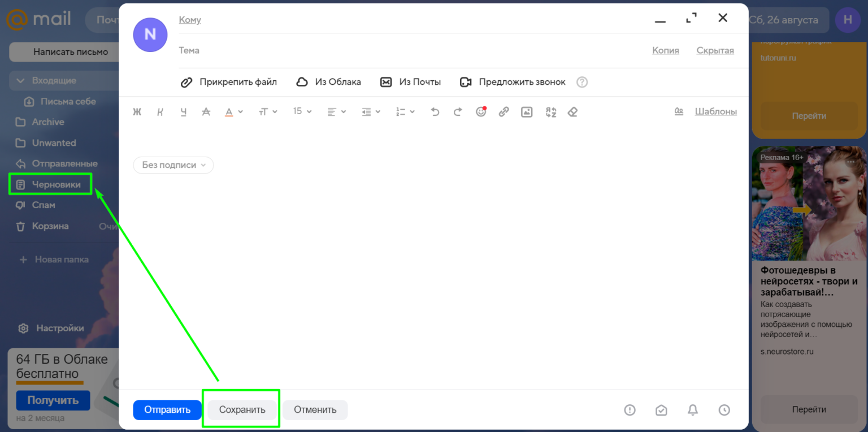
Task: Click the Фотошедевры в нейросетях ad headline
Action: (809, 282)
